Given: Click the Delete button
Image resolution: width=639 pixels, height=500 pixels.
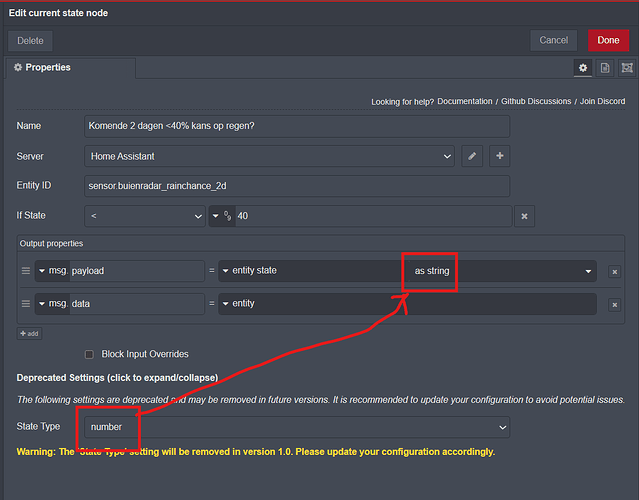Looking at the screenshot, I should (x=30, y=41).
